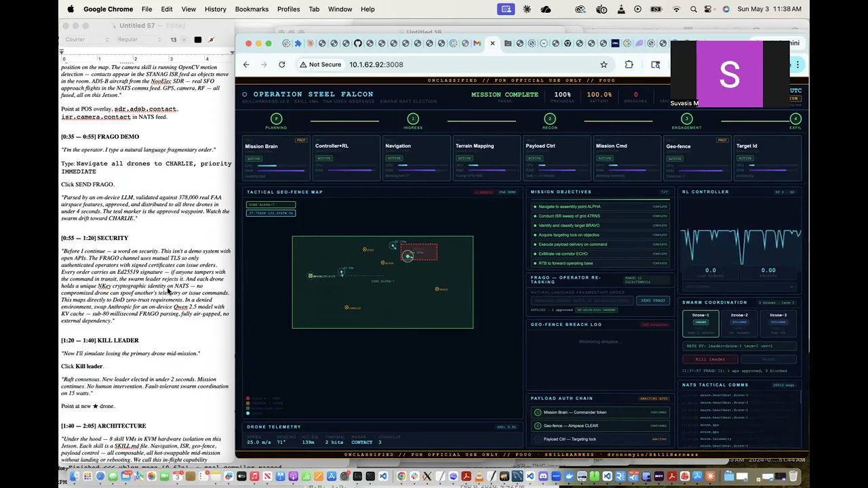This screenshot has height=488, width=868.
Task: Click the EXFIL phase marker
Action: [795, 119]
